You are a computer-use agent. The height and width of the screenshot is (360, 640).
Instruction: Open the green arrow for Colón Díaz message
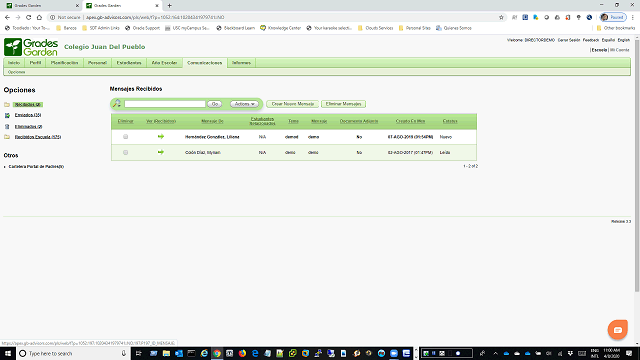point(161,152)
